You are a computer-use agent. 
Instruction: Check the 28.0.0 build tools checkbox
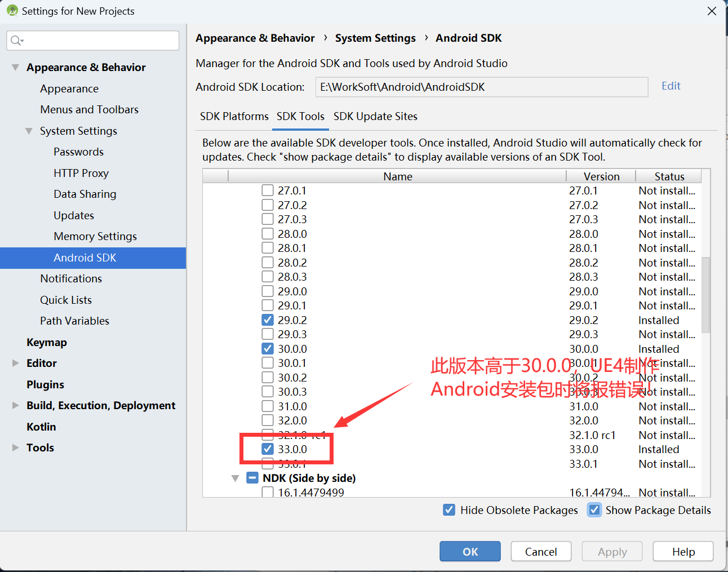(268, 234)
